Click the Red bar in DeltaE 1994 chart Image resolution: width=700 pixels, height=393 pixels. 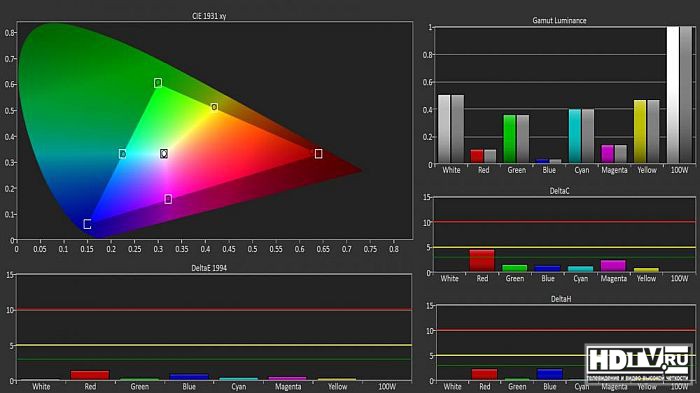tap(90, 375)
